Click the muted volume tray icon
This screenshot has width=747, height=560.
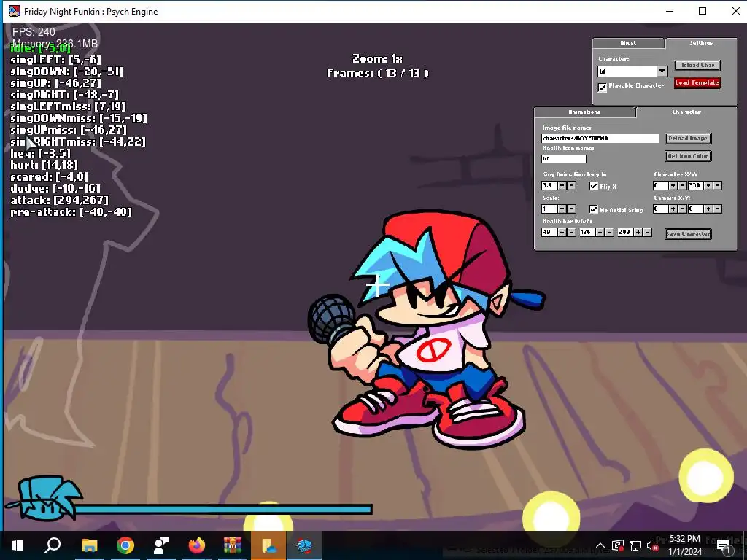[x=653, y=545]
